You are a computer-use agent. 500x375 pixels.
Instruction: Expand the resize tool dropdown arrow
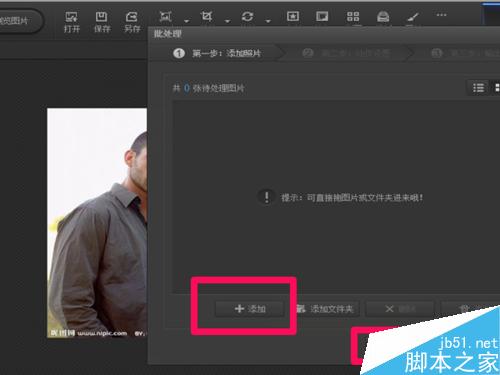[187, 21]
